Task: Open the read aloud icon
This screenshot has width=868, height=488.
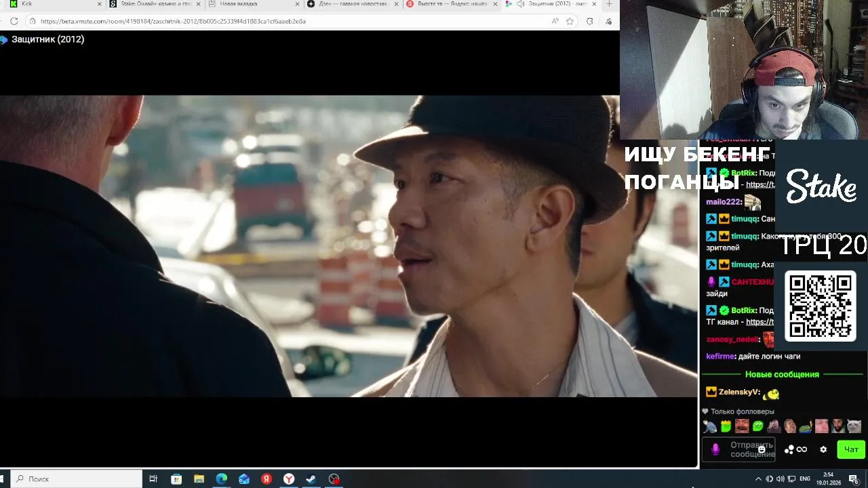Action: click(x=555, y=21)
